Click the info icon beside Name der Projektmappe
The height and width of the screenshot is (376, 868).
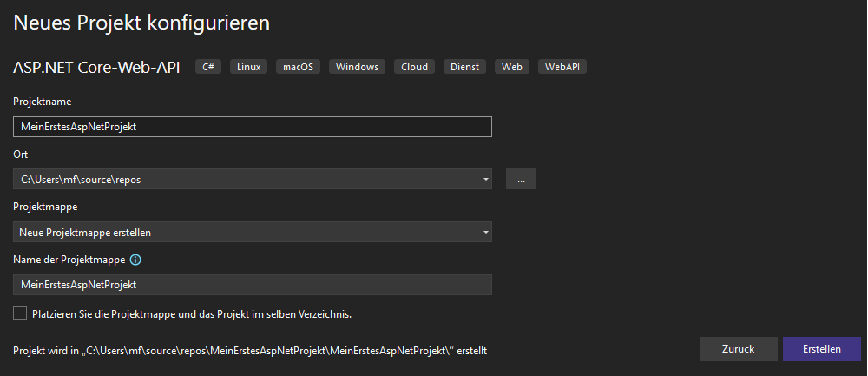[135, 260]
